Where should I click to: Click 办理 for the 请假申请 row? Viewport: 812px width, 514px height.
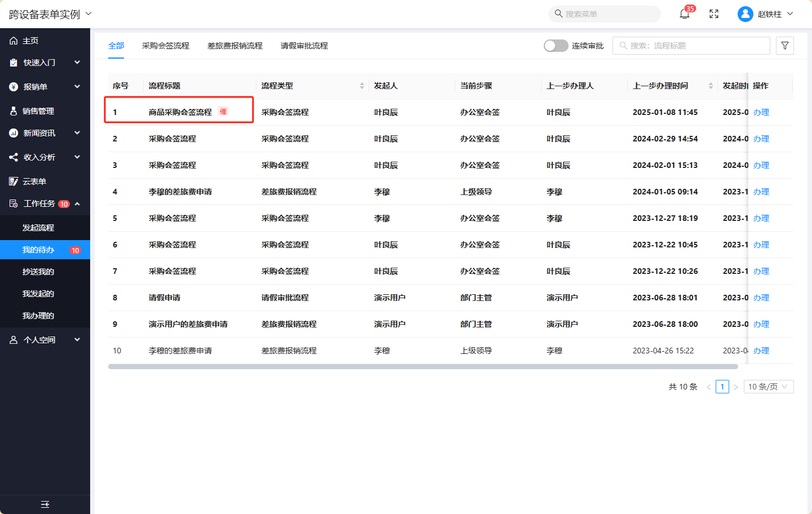761,298
